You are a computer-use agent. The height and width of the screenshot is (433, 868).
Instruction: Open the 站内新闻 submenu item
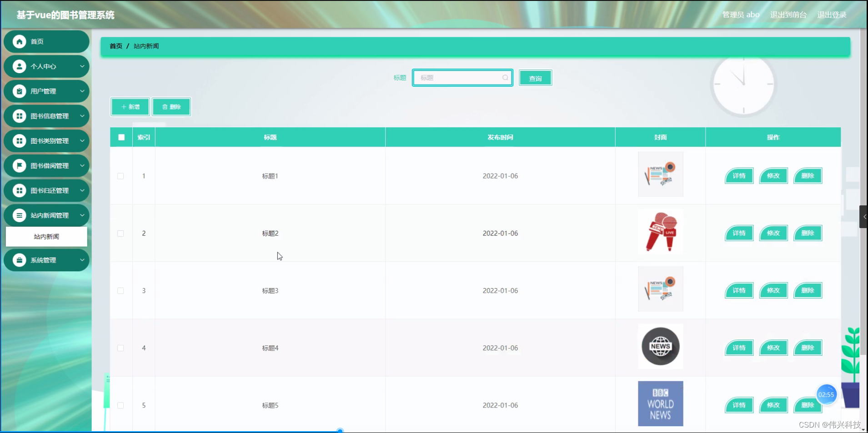click(x=46, y=236)
